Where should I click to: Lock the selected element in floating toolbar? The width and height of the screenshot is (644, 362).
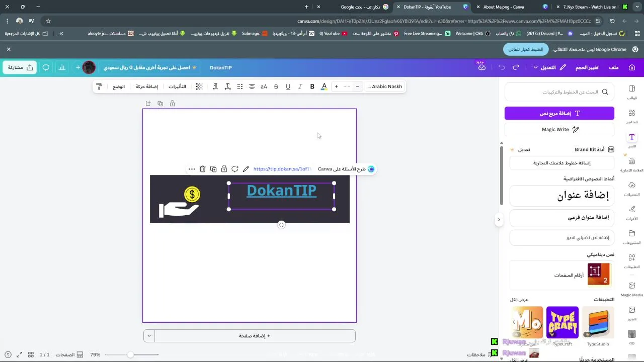[224, 169]
